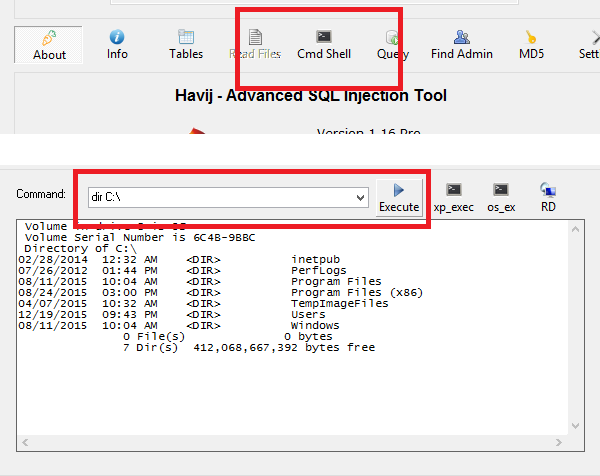This screenshot has width=600, height=476.
Task: Open the Info tab
Action: pos(117,45)
